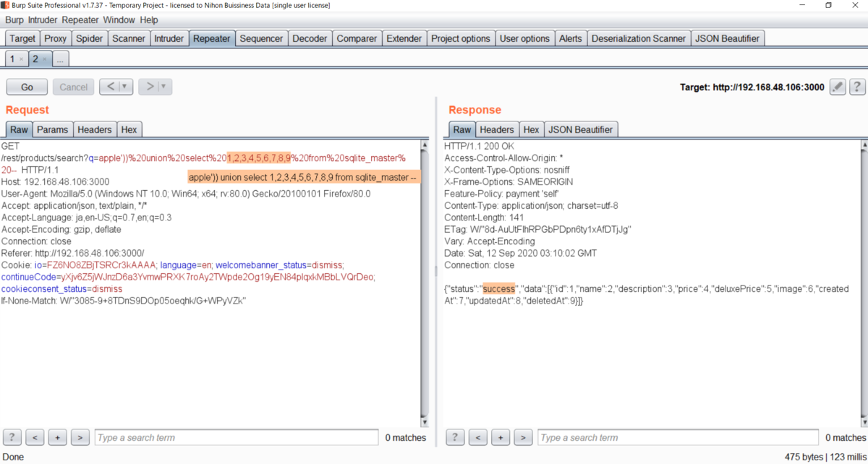Switch to the Proxy tab

(x=55, y=38)
